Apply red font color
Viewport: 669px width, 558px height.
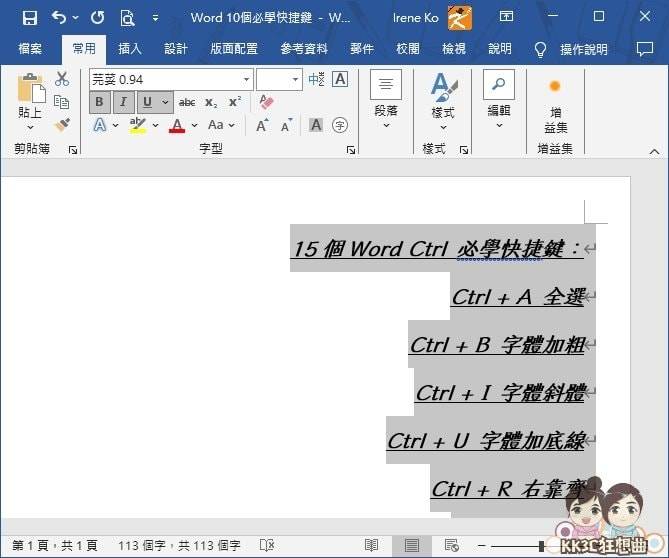pos(177,125)
